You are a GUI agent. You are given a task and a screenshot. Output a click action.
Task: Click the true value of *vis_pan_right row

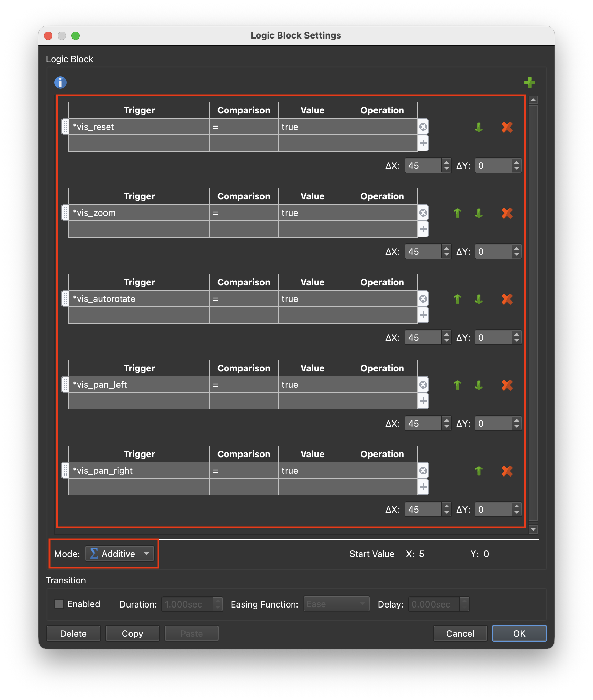coord(313,470)
